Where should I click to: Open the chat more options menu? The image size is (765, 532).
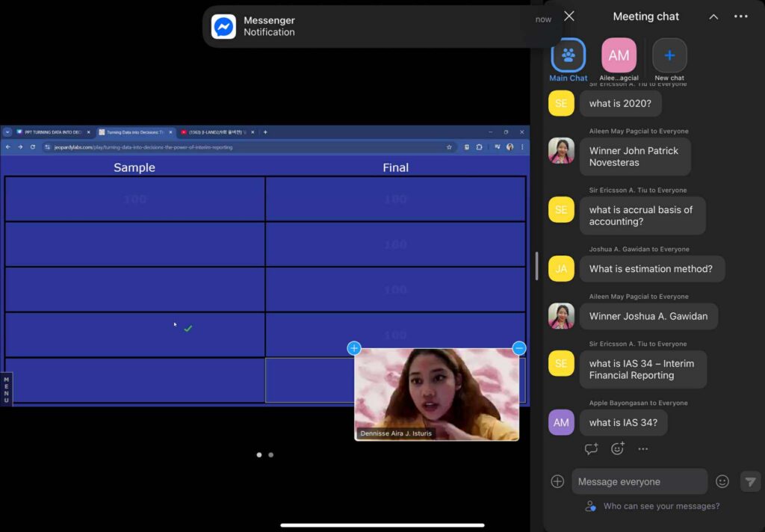740,16
